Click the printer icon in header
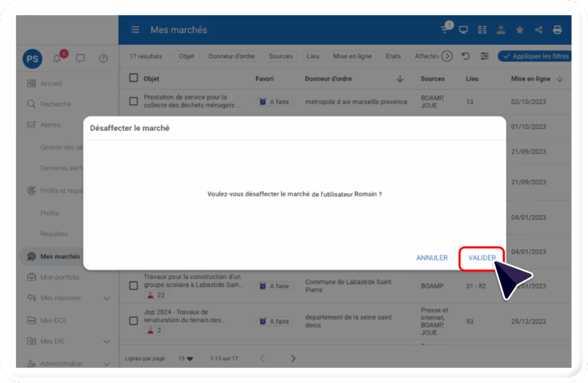Screen dimensions: 588x383 (x=556, y=30)
